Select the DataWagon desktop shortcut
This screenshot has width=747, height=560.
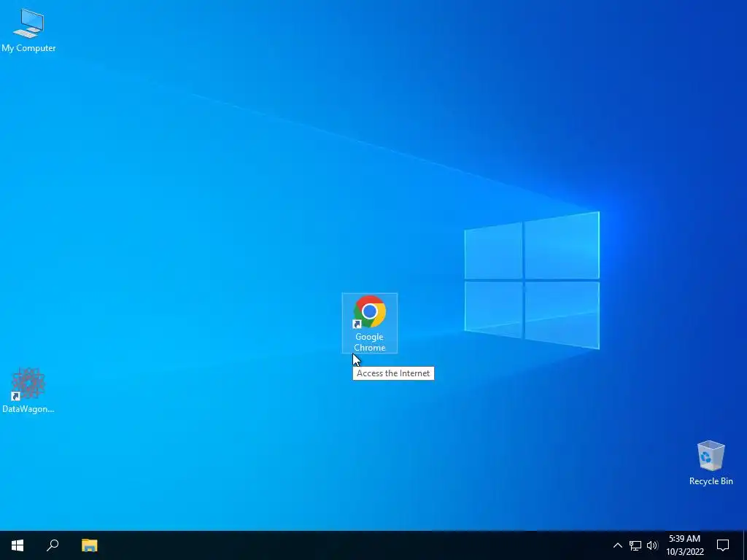pyautogui.click(x=28, y=391)
